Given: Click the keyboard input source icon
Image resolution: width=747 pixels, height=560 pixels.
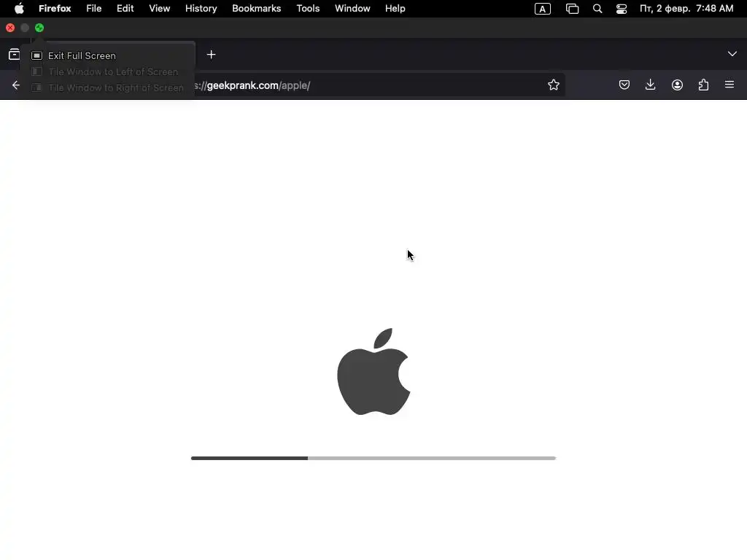Looking at the screenshot, I should coord(543,9).
